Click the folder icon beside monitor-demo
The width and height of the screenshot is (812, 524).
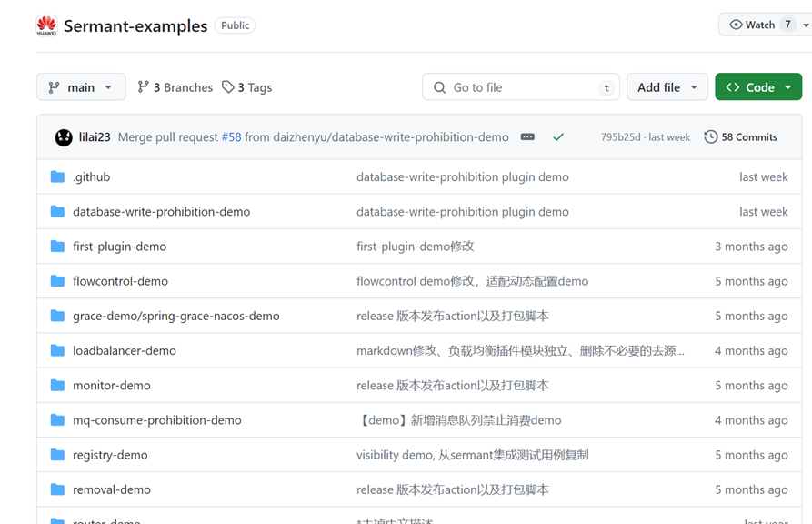coord(55,385)
